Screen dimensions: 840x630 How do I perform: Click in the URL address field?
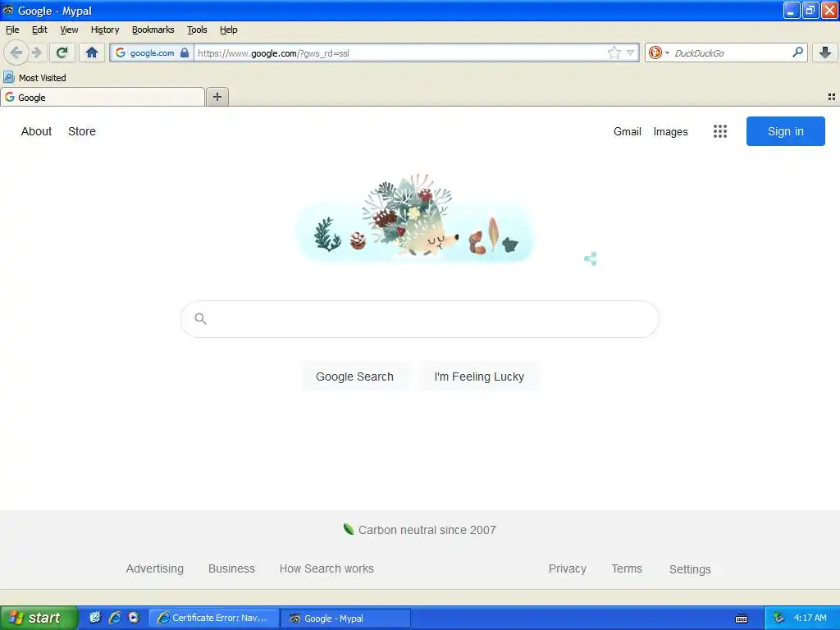coord(399,52)
